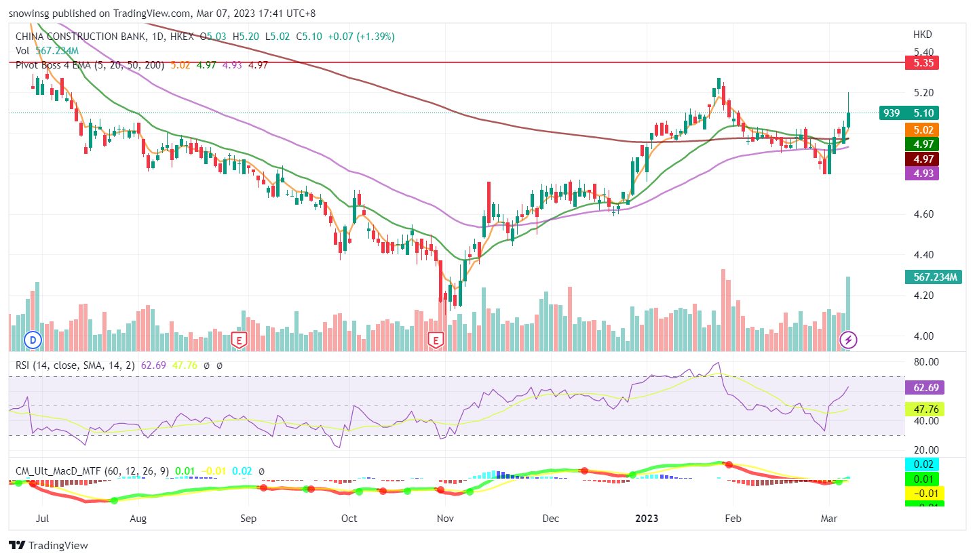The height and width of the screenshot is (560, 975).
Task: Open the earnings E marker near November
Action: [x=436, y=340]
